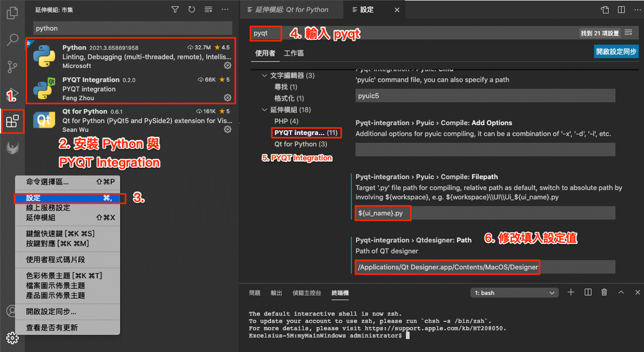
Task: Choose 鍵盤快速鍵 from the menu
Action: (x=68, y=234)
